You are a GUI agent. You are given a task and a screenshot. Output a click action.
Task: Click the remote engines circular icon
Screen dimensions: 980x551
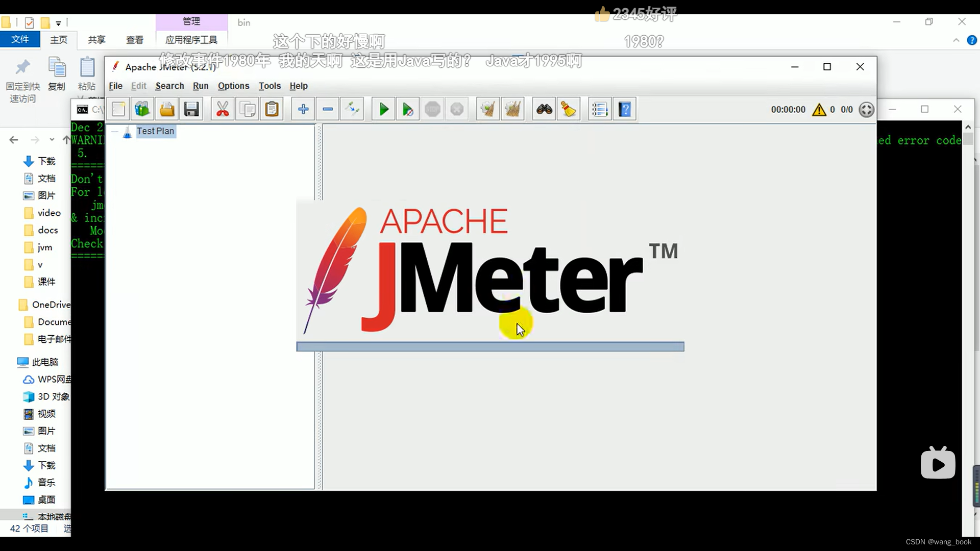tap(866, 110)
